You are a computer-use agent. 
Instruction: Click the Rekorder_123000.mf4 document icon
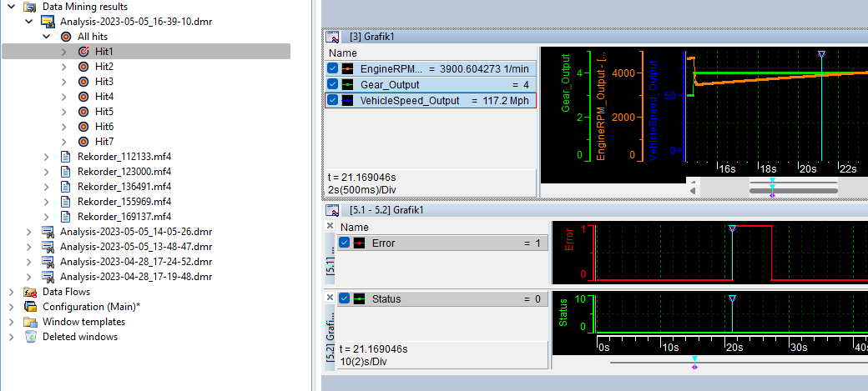coord(66,172)
